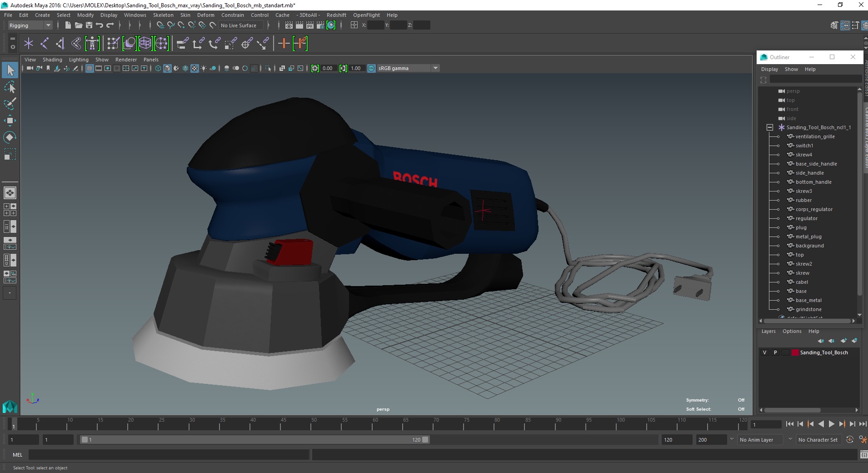Toggle MEL command language label
The height and width of the screenshot is (473, 868).
click(x=17, y=455)
